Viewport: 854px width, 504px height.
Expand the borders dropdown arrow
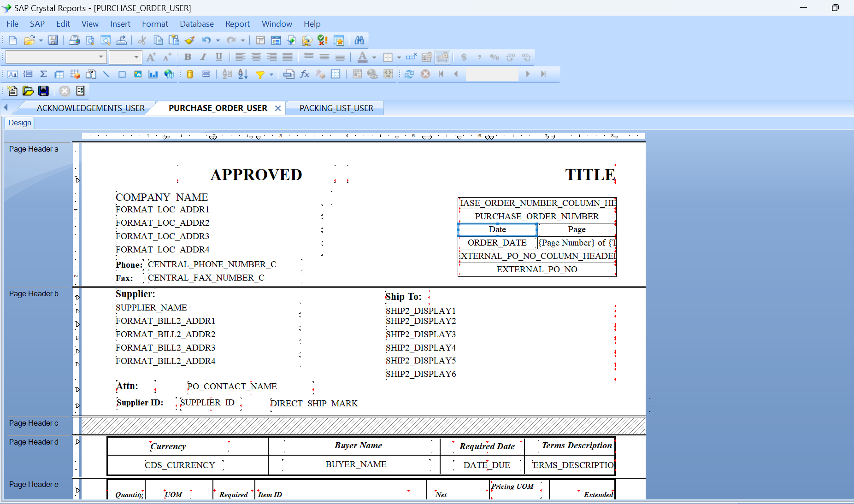[x=399, y=58]
